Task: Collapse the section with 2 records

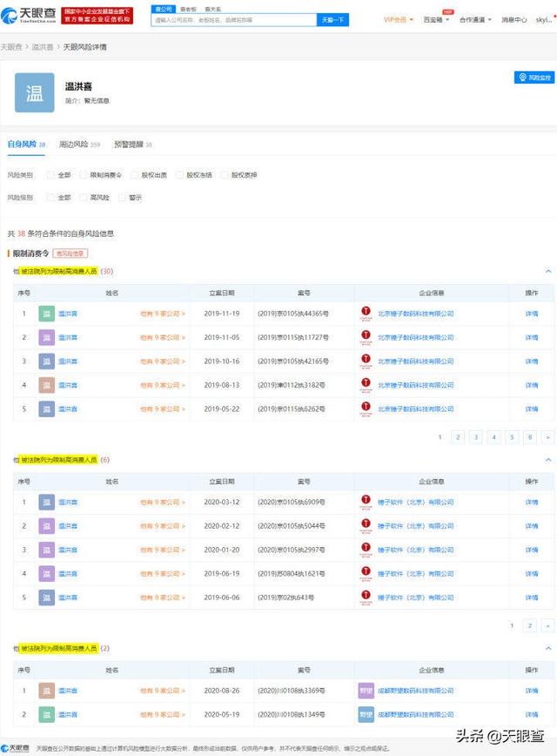Action: tap(548, 649)
